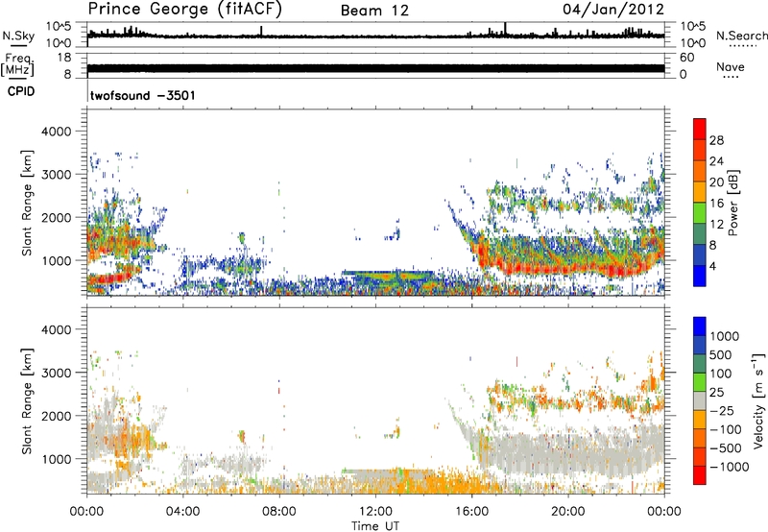Screen dimensions: 768x532
Task: Click the '12:00' time axis label
Action: coord(375,512)
